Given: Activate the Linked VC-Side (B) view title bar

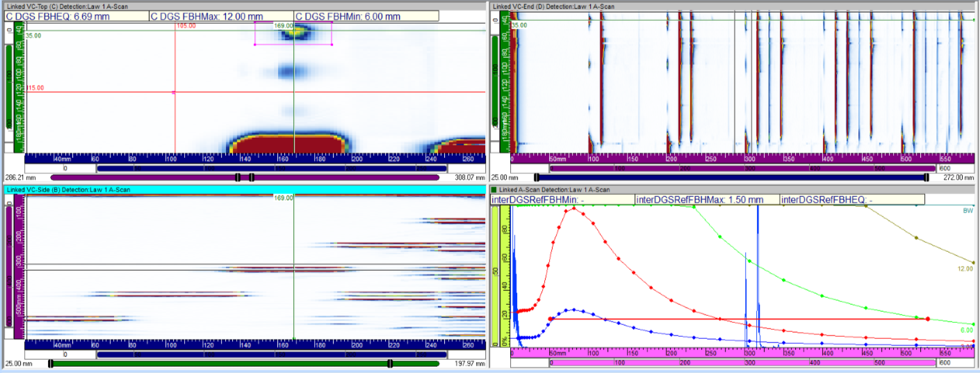Looking at the screenshot, I should 243,189.
